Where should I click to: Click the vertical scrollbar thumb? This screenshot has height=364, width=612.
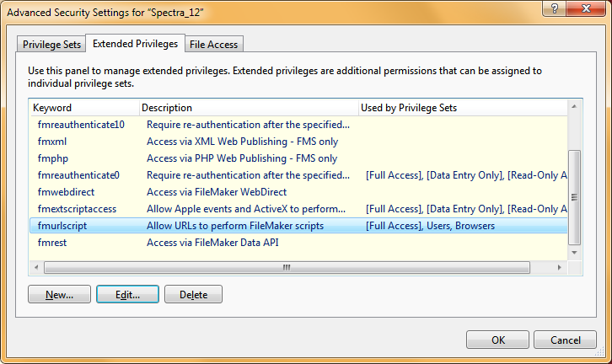[x=574, y=197]
